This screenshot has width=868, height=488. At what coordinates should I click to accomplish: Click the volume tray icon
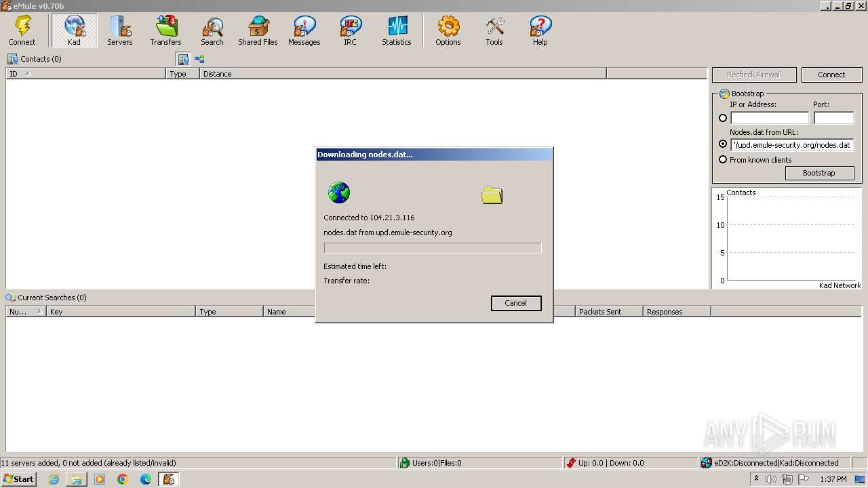[x=771, y=479]
